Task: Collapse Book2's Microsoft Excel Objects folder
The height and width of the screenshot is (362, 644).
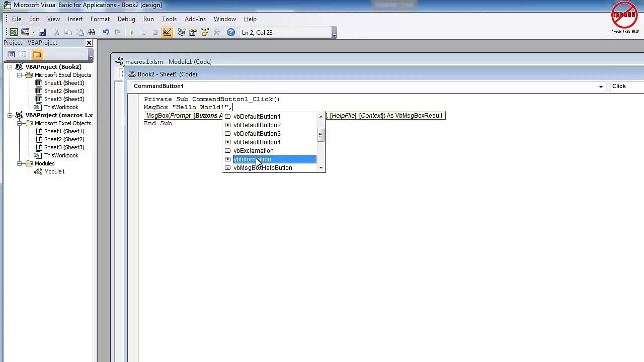Action: [x=20, y=75]
